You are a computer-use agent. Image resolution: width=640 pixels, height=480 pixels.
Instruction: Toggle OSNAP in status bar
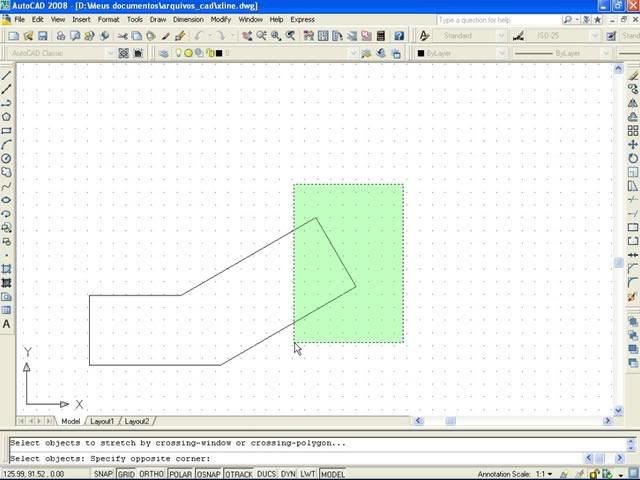[x=209, y=474]
